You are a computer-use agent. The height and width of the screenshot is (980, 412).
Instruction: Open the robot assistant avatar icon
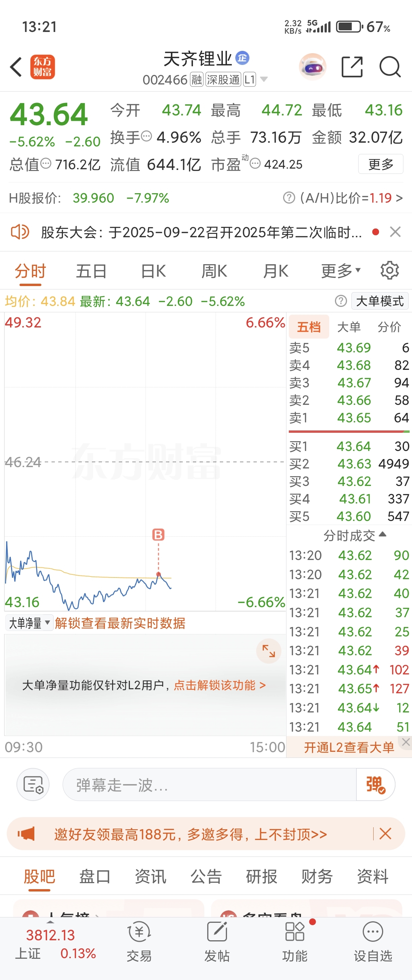pyautogui.click(x=312, y=67)
